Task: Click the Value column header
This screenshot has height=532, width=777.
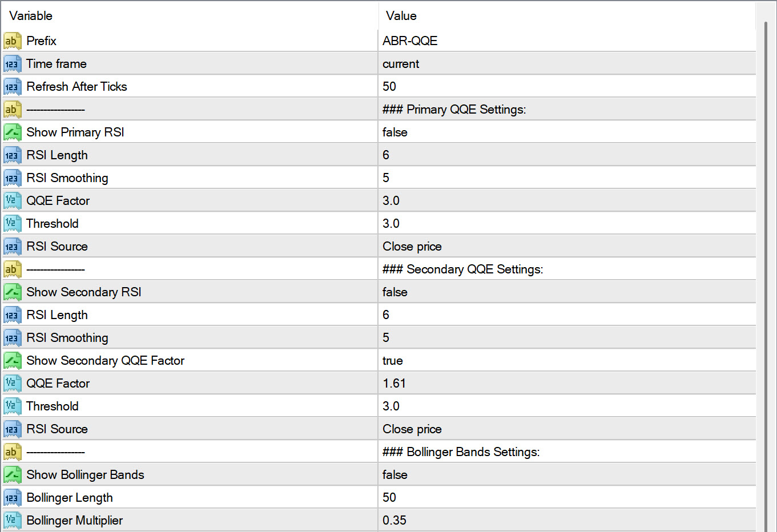Action: pyautogui.click(x=401, y=15)
